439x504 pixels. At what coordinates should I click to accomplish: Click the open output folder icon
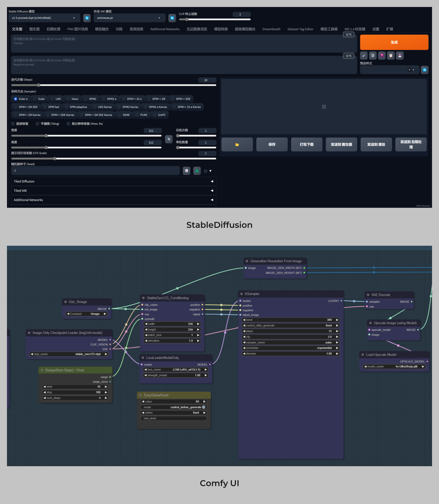237,144
